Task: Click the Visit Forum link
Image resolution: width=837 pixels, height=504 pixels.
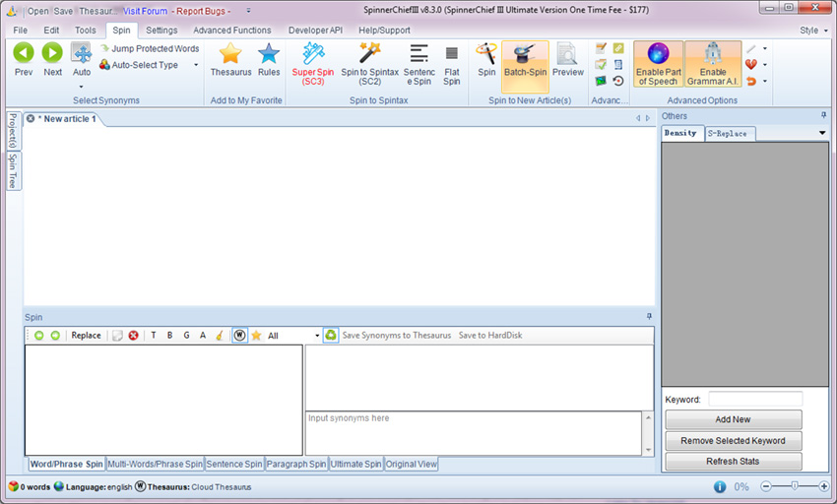Action: coord(145,11)
